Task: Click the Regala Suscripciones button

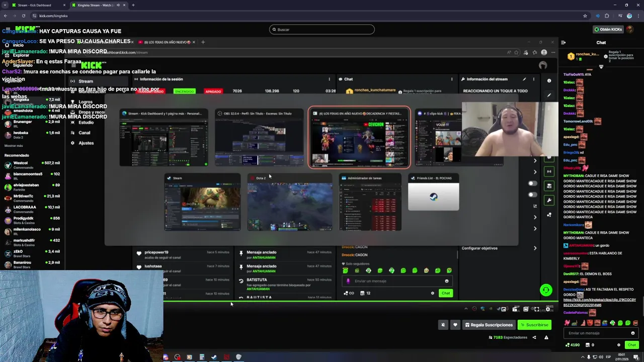Action: coord(489,325)
